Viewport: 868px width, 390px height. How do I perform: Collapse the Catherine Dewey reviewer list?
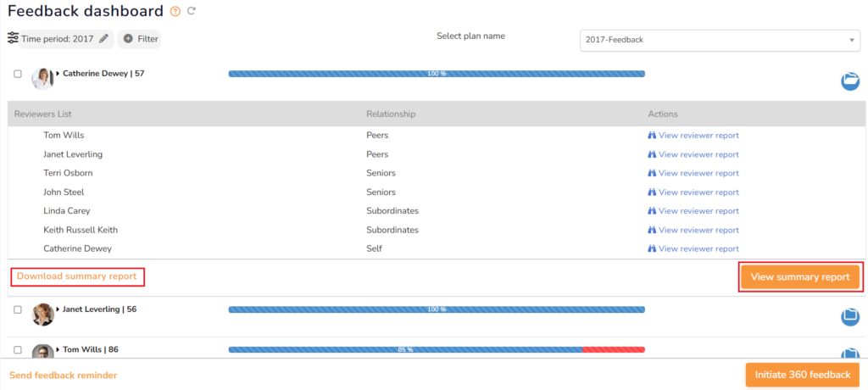tap(58, 74)
